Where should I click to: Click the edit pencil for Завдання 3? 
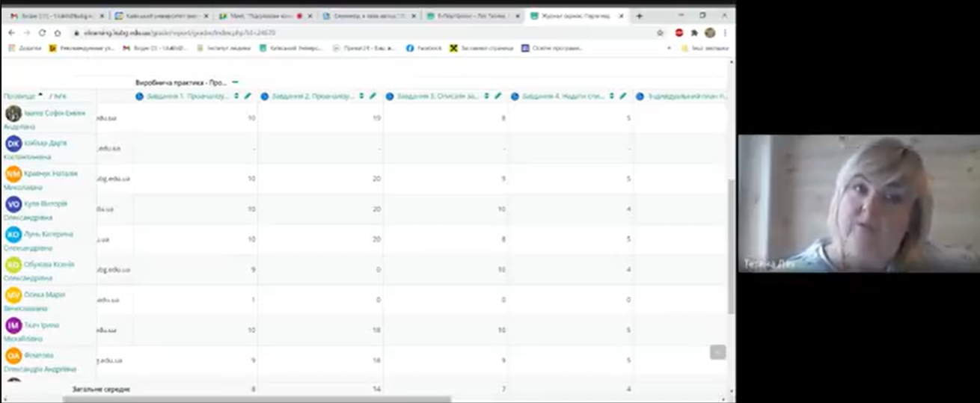[x=497, y=96]
